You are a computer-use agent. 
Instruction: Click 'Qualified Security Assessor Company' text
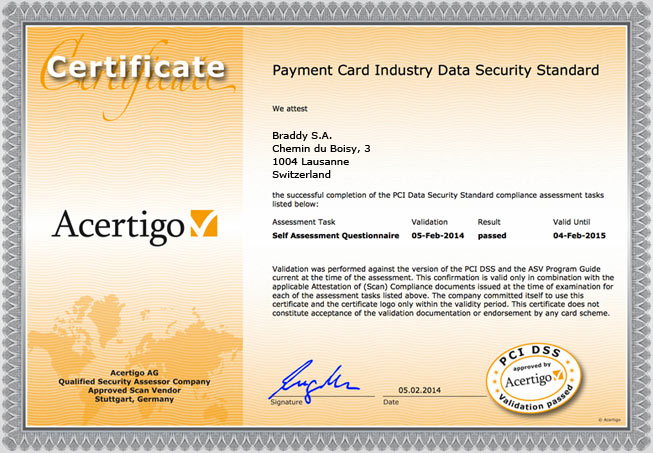click(x=134, y=381)
